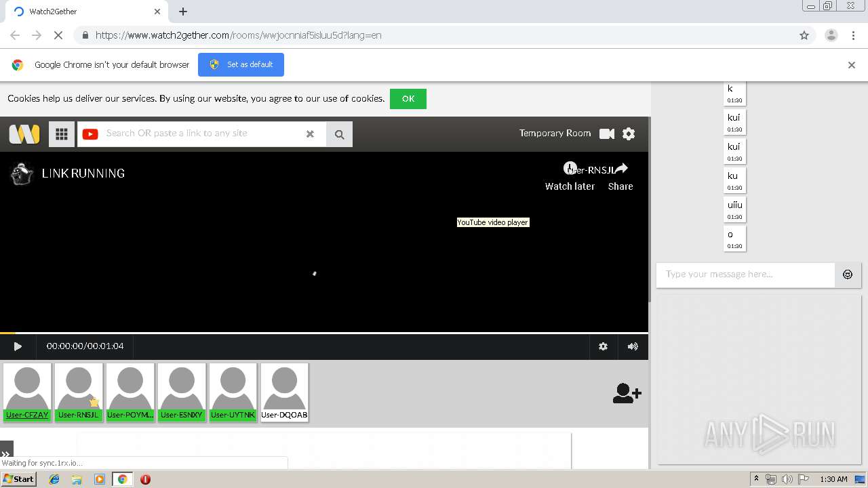Viewport: 868px width, 488px height.
Task: Clear the search field with X
Action: [310, 134]
